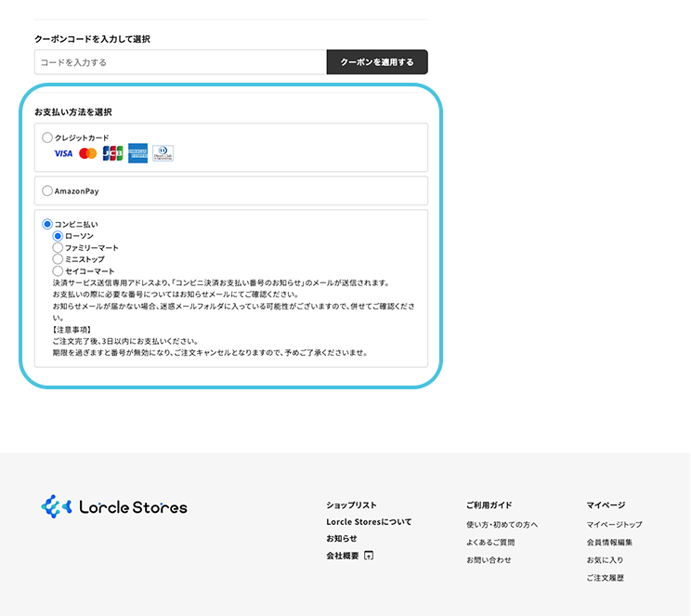Image resolution: width=691 pixels, height=616 pixels.
Task: Select the コンビニ払い radio button
Action: coord(47,225)
